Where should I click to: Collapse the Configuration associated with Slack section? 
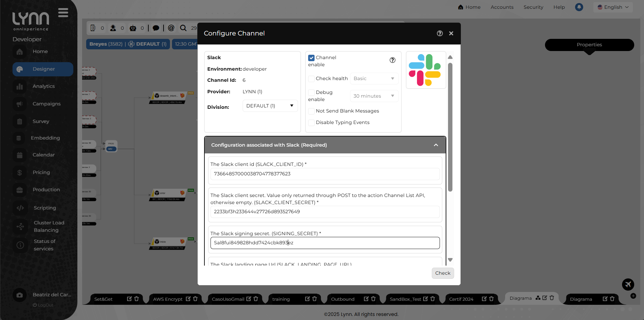436,145
